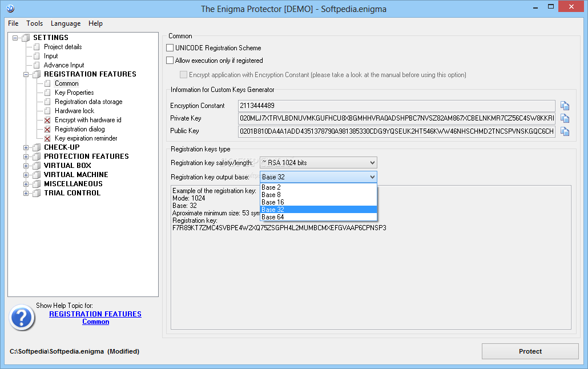Click the disabled icon beside Registration dialog
This screenshot has width=588, height=369.
tap(47, 129)
